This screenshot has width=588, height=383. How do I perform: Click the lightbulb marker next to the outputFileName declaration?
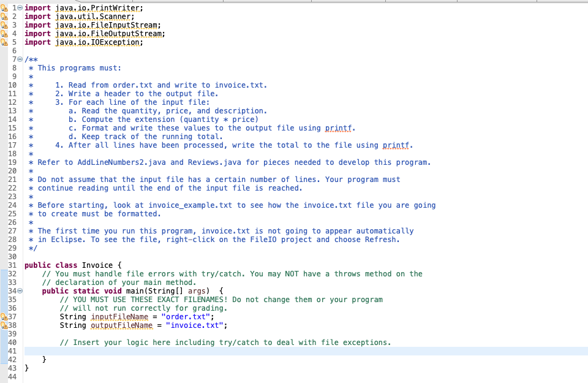(3, 325)
